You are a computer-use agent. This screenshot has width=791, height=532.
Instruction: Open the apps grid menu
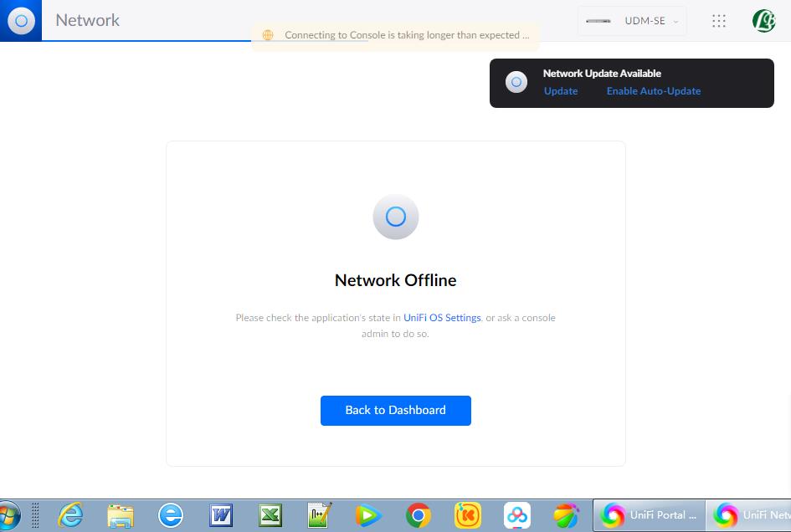coord(719,21)
